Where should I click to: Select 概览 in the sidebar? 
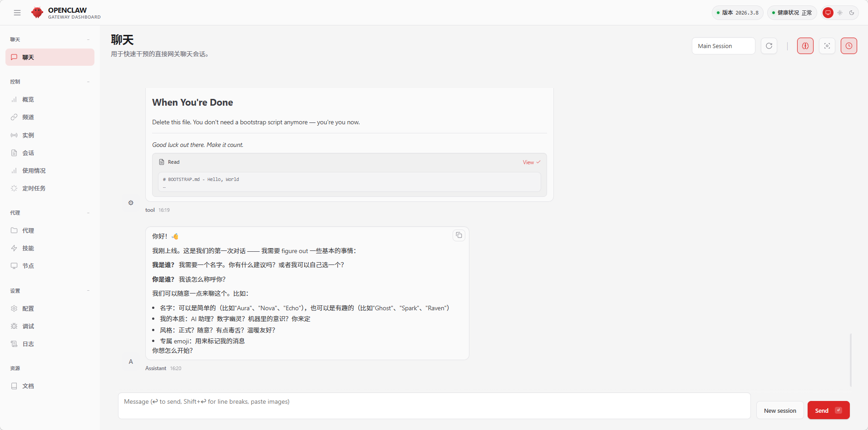pyautogui.click(x=28, y=99)
